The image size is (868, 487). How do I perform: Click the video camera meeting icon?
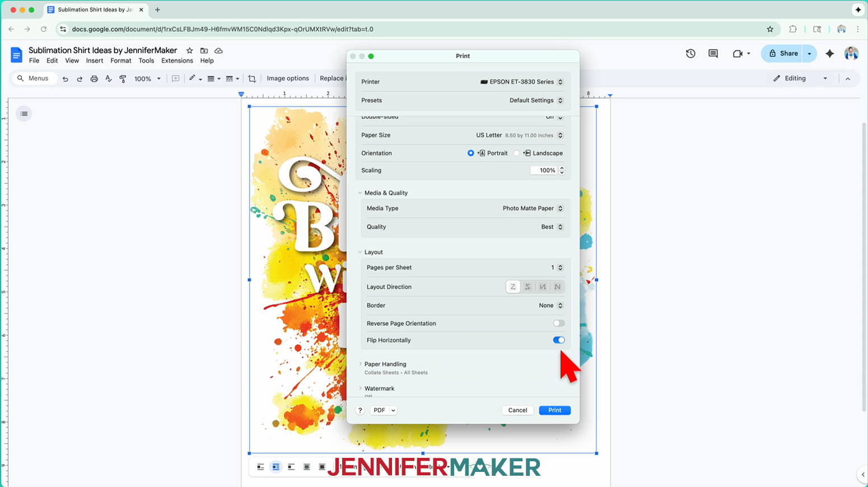pyautogui.click(x=738, y=54)
